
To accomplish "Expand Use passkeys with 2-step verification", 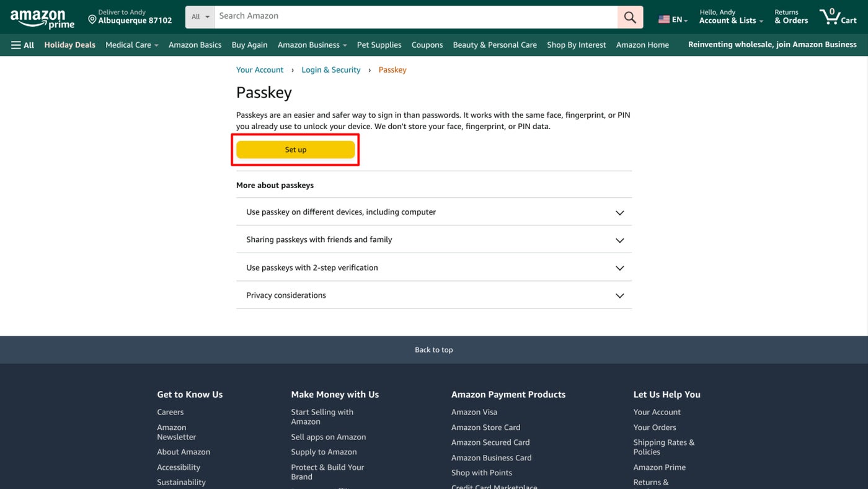I will 434,267.
